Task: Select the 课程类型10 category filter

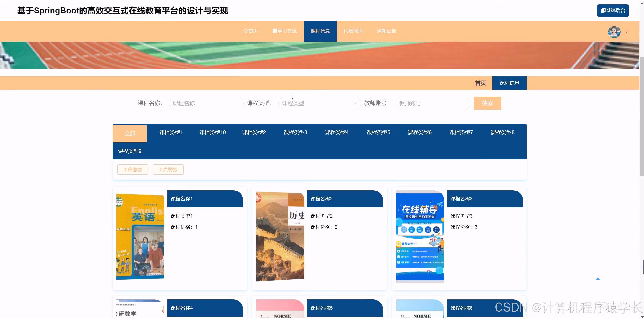Action: [x=212, y=132]
